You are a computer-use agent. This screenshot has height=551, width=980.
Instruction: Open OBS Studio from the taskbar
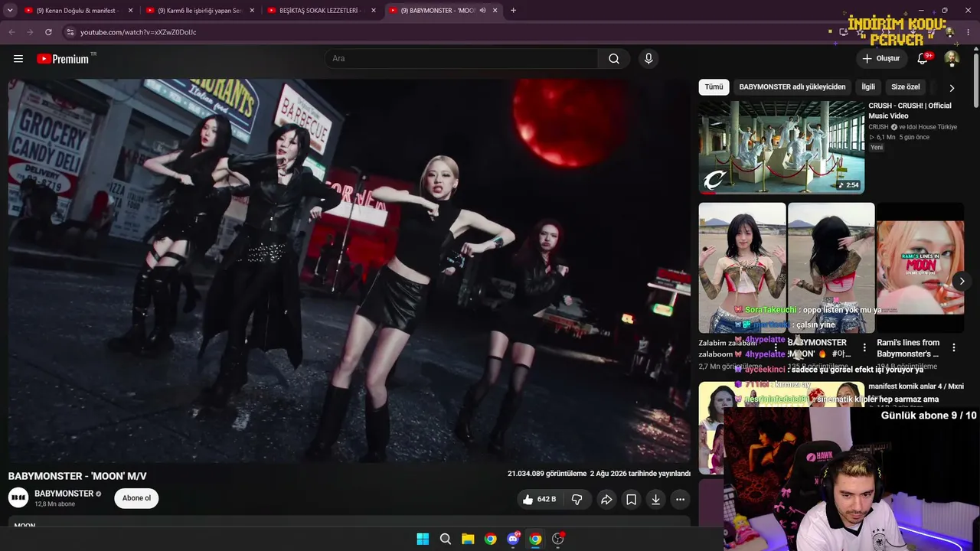[558, 539]
